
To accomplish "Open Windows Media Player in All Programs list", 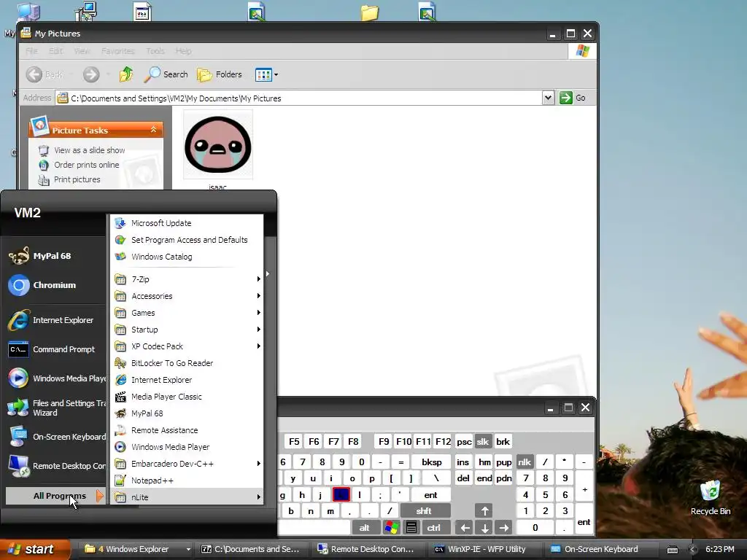I will point(187,447).
